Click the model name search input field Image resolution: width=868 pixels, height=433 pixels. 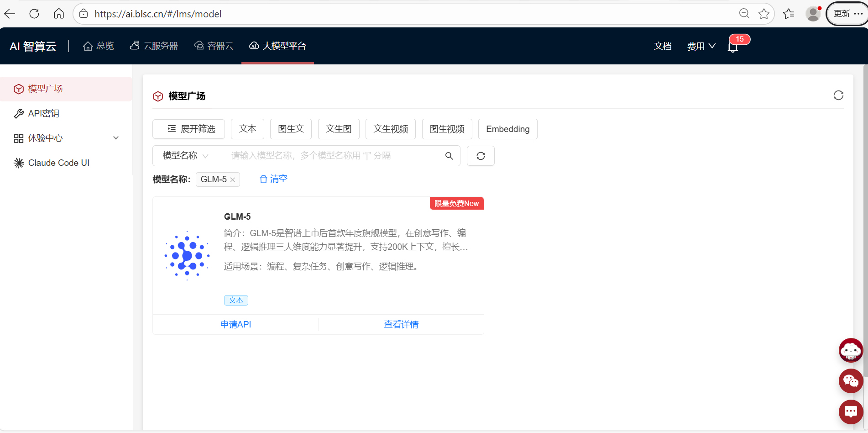pos(333,156)
